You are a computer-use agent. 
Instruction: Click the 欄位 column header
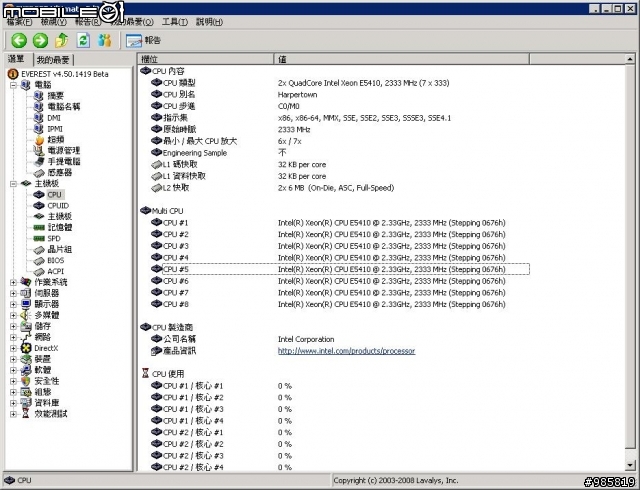205,59
